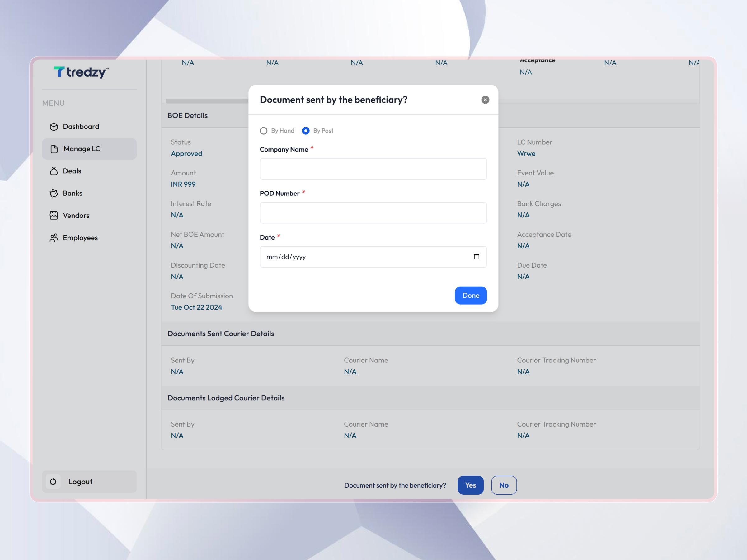This screenshot has height=560, width=747.
Task: Open Banks using the piggy bank icon
Action: pyautogui.click(x=54, y=193)
